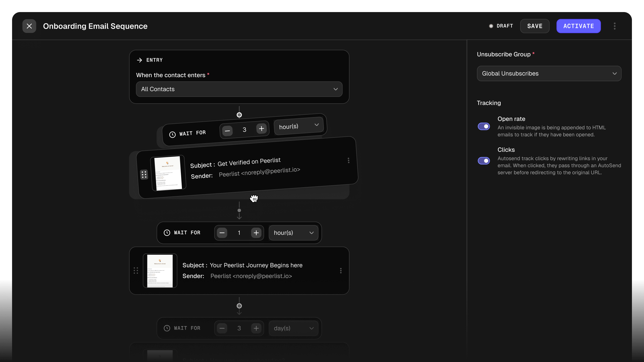
Task: Open the Global Unsubscribes dropdown
Action: (x=549, y=73)
